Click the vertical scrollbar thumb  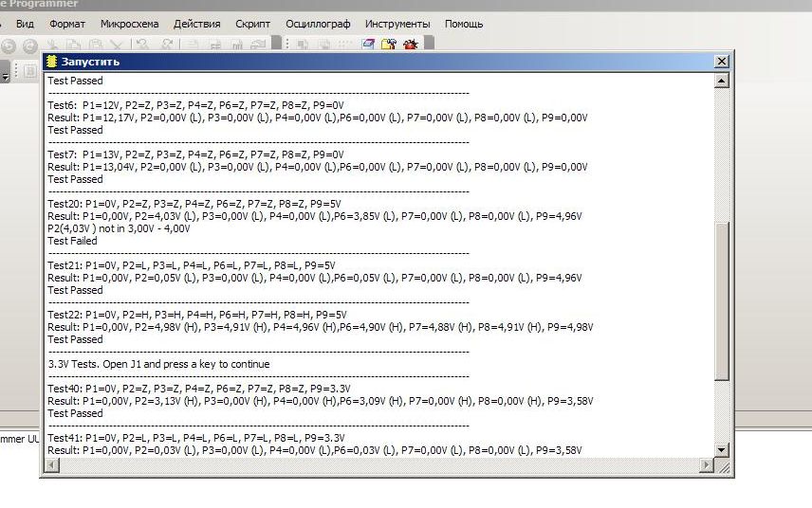[x=721, y=301]
